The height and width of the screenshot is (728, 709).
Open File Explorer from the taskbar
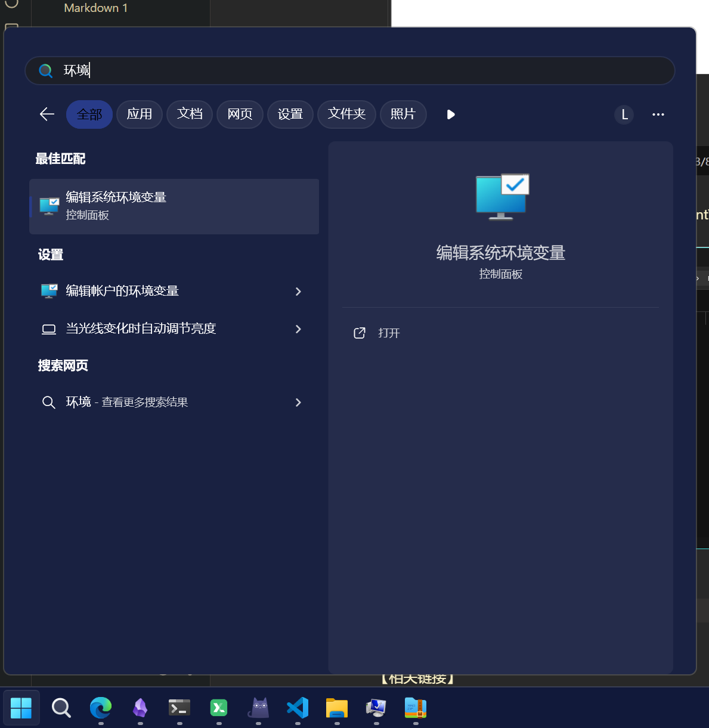[x=337, y=708]
